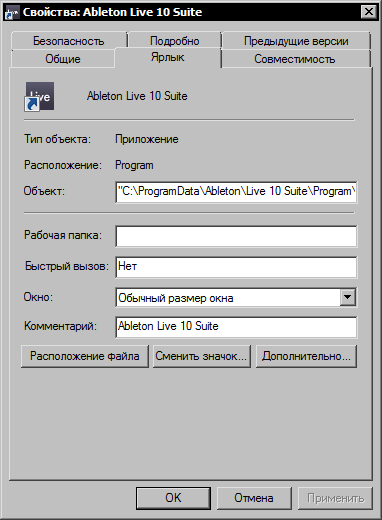Expand the Окно dropdown arrow
The image size is (382, 520).
coord(347,297)
